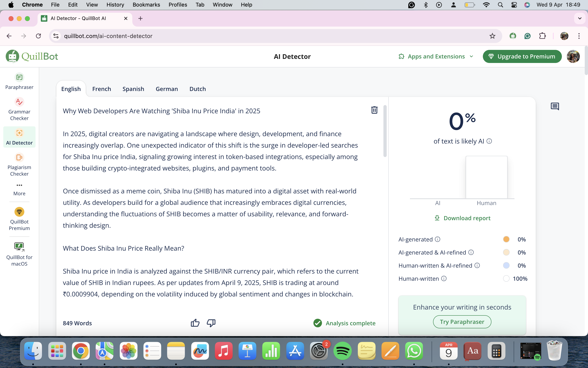Open Spotify from the Dock

tap(342, 351)
